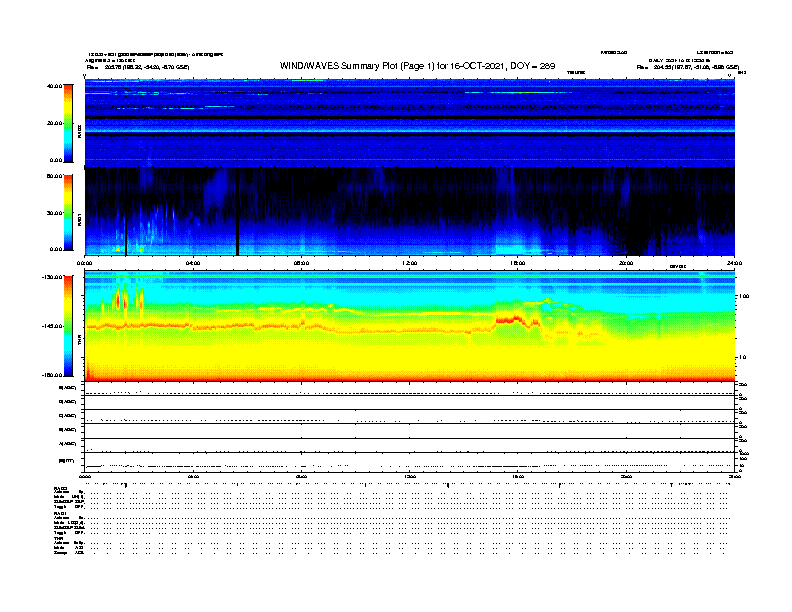792x612 pixels.
Task: Click the RAD2 spectrogram panel
Action: pos(410,123)
